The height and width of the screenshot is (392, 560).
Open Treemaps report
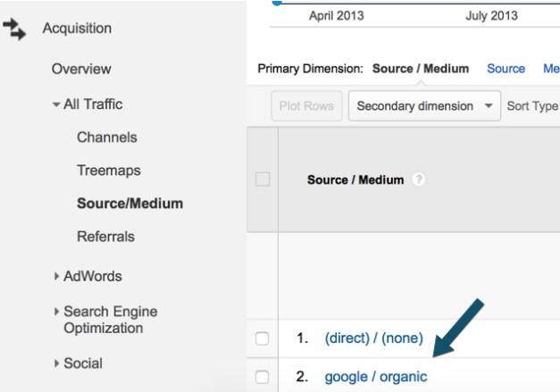[109, 171]
